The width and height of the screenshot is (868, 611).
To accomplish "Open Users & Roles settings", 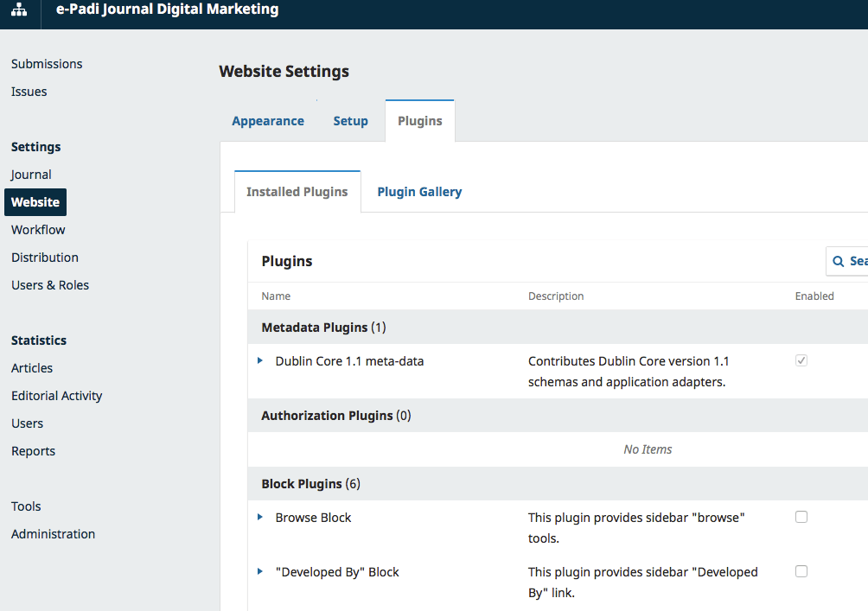I will pos(50,285).
